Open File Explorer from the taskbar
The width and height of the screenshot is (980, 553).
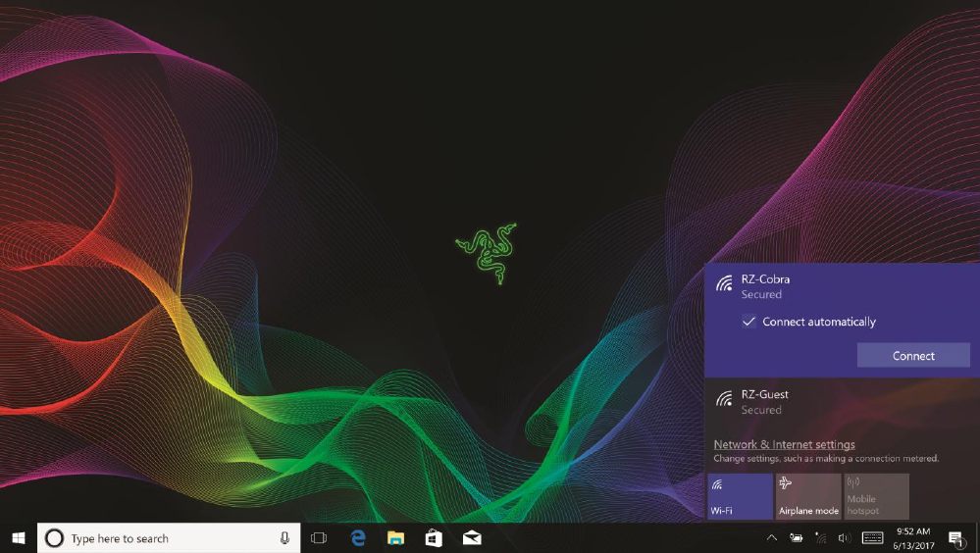click(x=395, y=538)
